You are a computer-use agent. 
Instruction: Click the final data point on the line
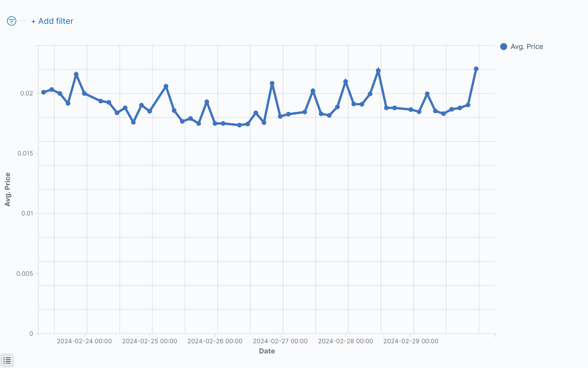coord(476,69)
